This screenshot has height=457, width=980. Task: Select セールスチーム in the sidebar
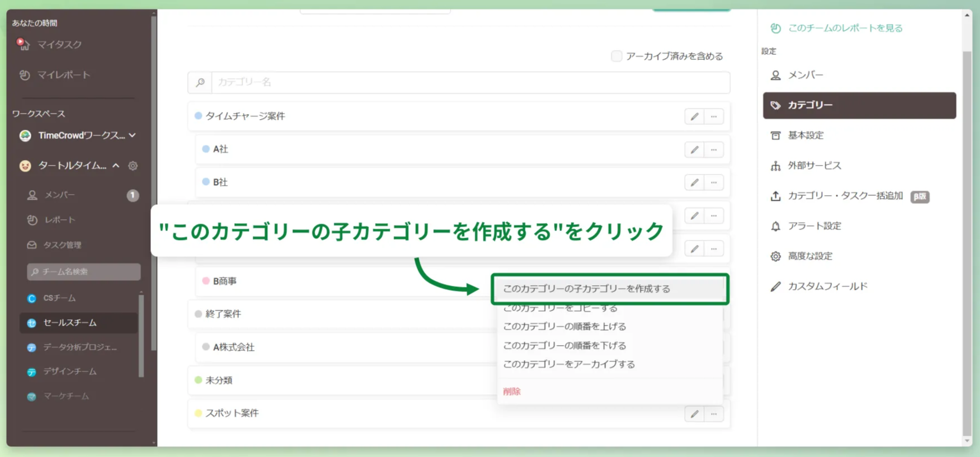tap(70, 323)
